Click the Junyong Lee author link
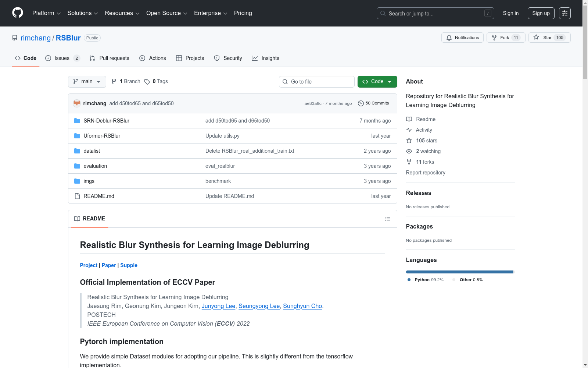Image resolution: width=588 pixels, height=368 pixels. point(218,306)
